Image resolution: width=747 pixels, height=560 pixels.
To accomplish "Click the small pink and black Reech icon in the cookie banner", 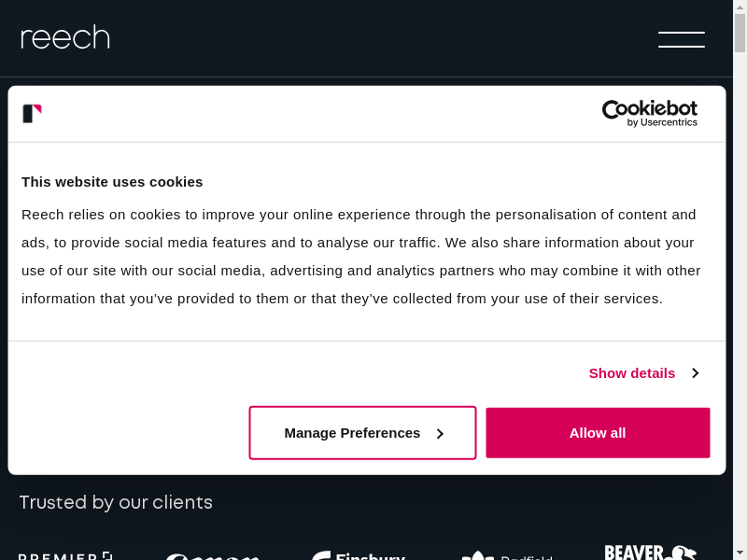I will [x=32, y=114].
